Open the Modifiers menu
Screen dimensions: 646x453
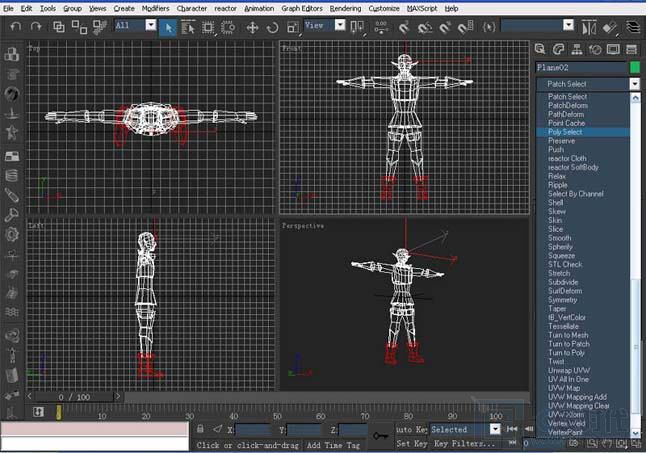click(155, 8)
